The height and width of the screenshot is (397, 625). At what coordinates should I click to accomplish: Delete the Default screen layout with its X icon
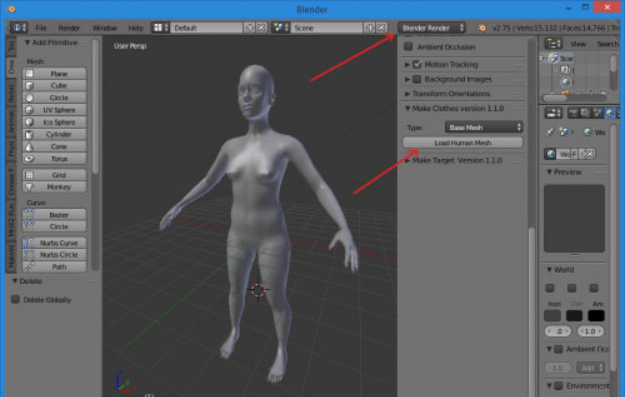[261, 28]
